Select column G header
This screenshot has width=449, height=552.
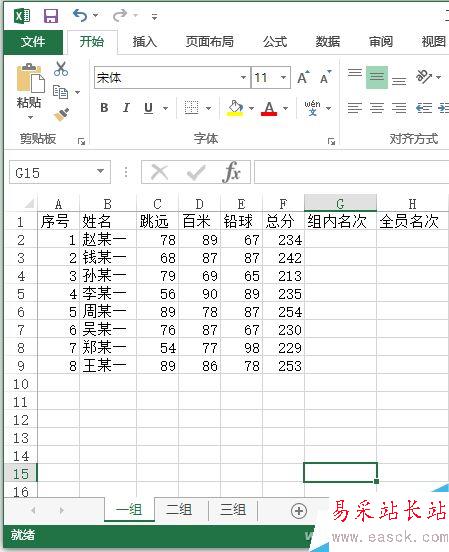(x=340, y=203)
